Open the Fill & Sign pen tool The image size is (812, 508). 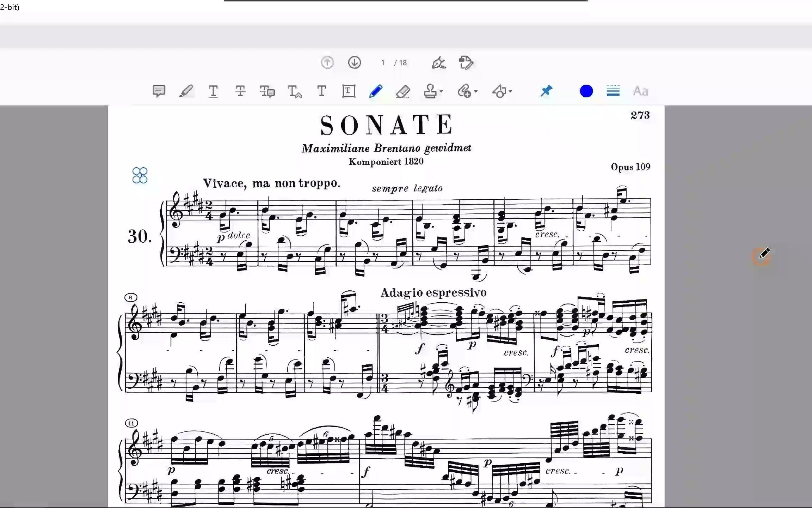click(x=439, y=63)
